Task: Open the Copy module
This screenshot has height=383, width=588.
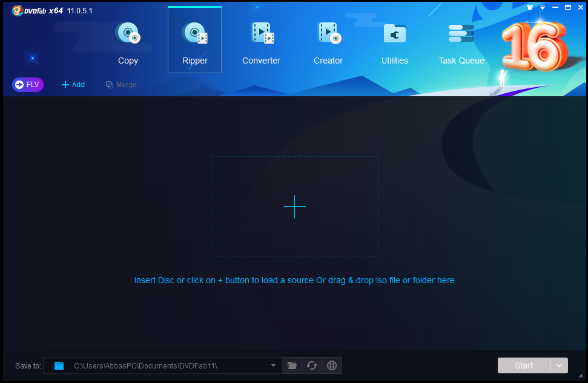Action: 128,44
